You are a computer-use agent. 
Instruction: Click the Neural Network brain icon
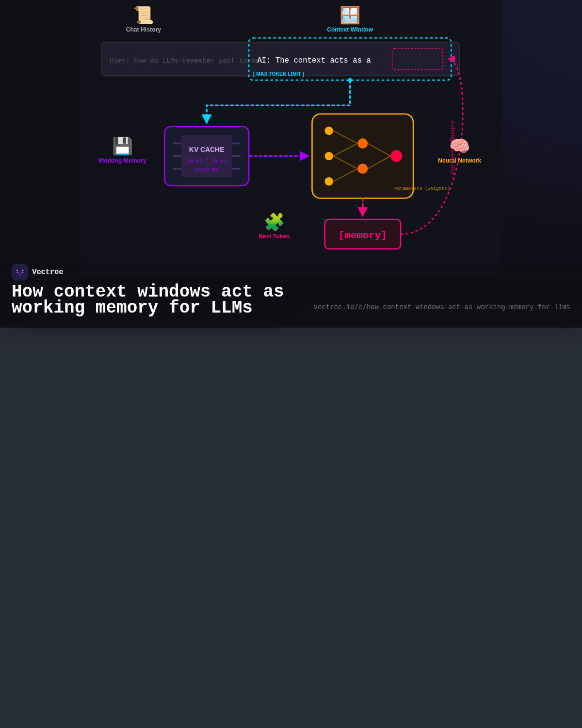tap(459, 146)
